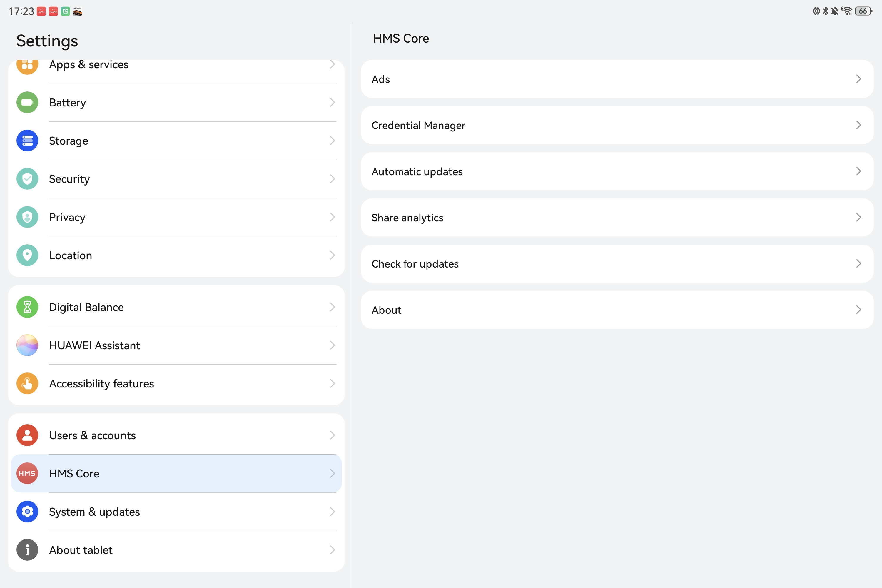Screen dimensions: 882x588
Task: Open the Privacy settings menu
Action: click(x=176, y=217)
